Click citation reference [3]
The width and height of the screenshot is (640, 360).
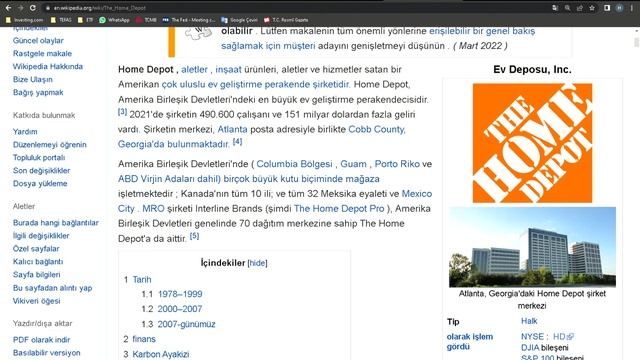click(x=122, y=111)
